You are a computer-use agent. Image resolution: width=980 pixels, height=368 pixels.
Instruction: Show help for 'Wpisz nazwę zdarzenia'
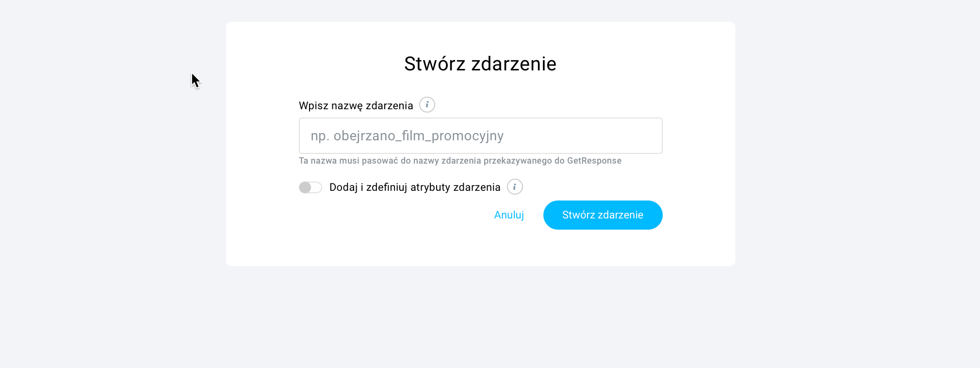pyautogui.click(x=427, y=104)
